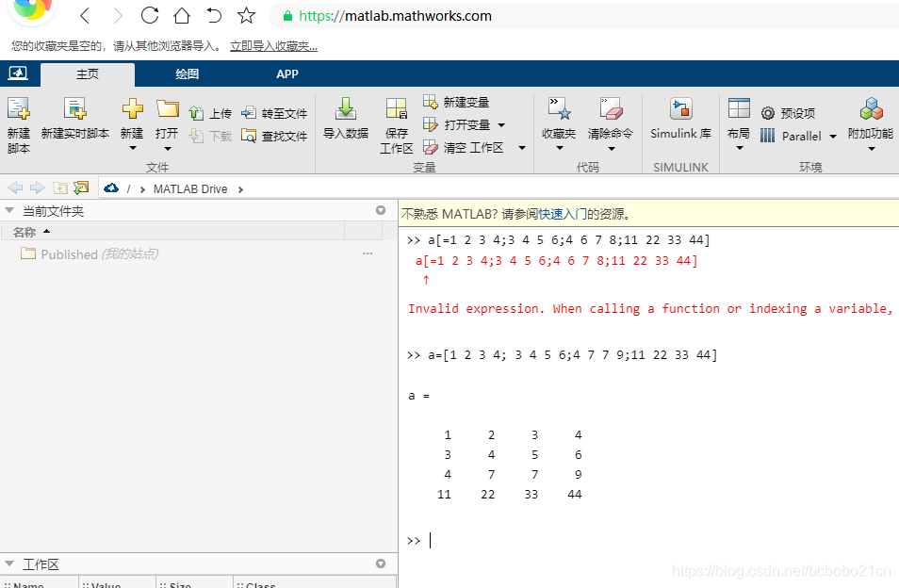The width and height of the screenshot is (899, 588).
Task: Click the New Script (新建脚本) icon
Action: coord(19,109)
